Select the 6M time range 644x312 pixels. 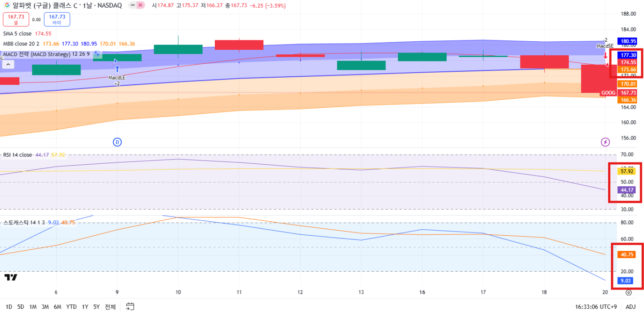coord(57,307)
